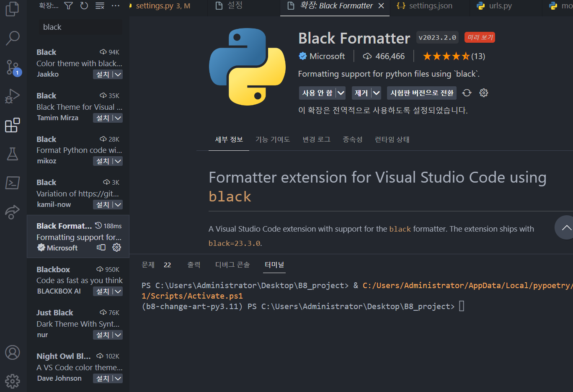
Task: Click the filter extensions funnel icon
Action: click(x=69, y=5)
